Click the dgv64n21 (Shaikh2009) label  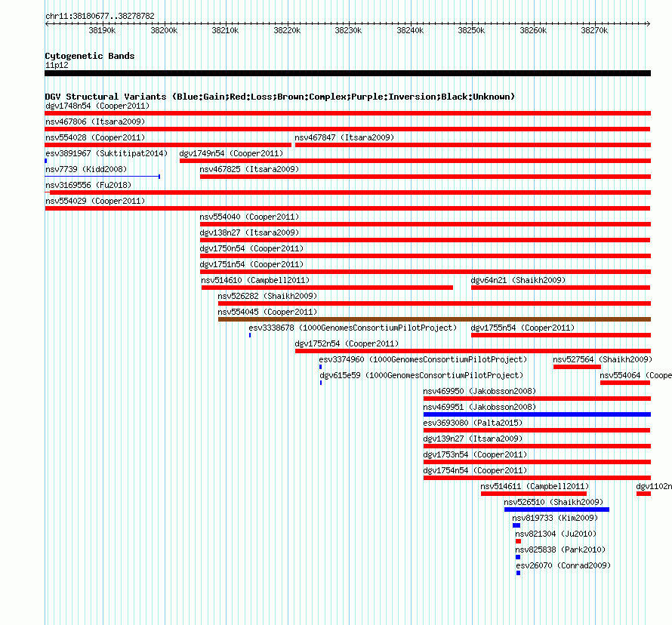518,280
